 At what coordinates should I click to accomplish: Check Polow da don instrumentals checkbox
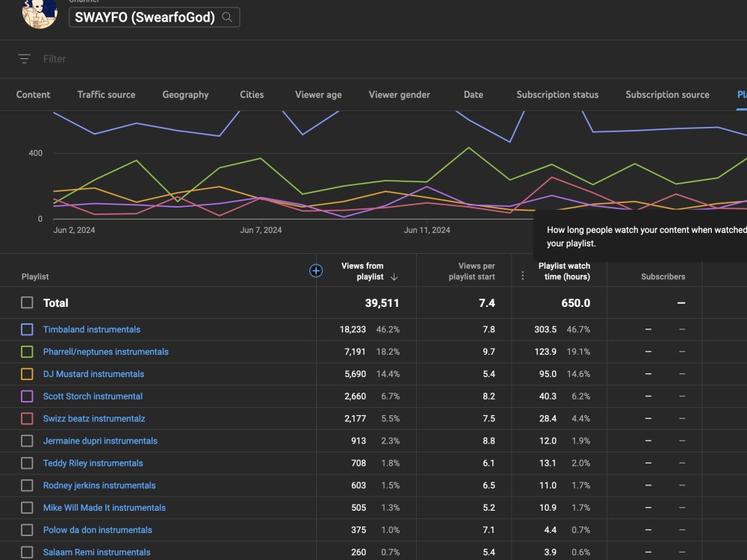point(27,530)
